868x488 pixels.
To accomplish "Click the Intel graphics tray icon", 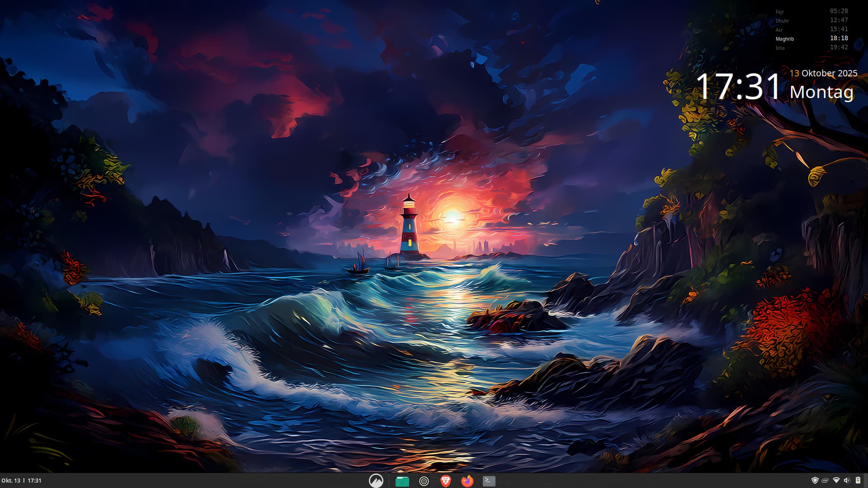I will (x=825, y=480).
